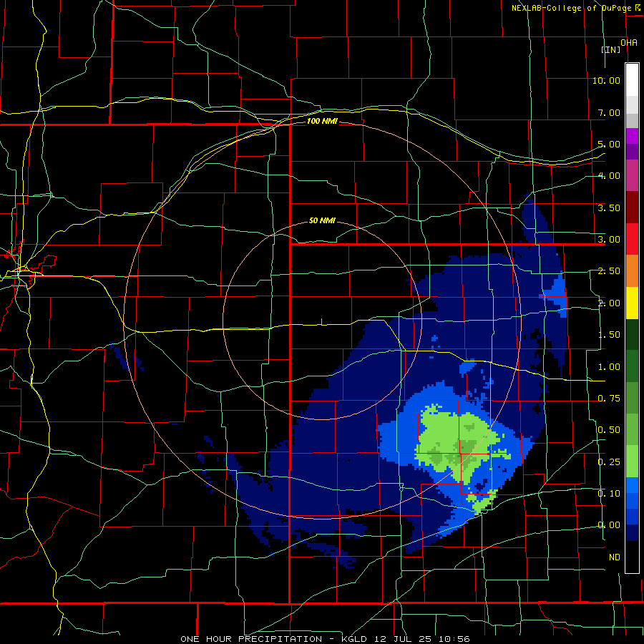The image size is (644, 644).
Task: Click the 1.00 legend value
Action: [609, 367]
